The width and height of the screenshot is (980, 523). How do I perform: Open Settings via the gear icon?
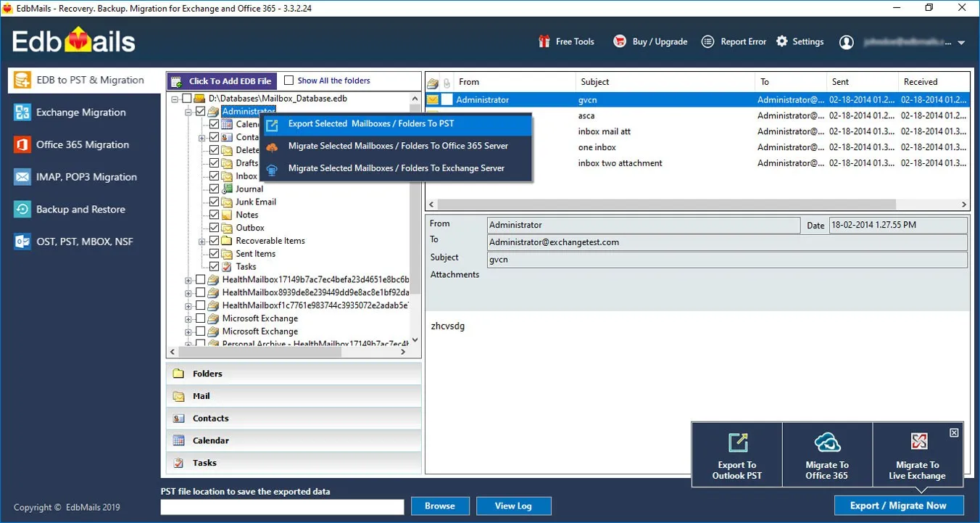(x=782, y=41)
